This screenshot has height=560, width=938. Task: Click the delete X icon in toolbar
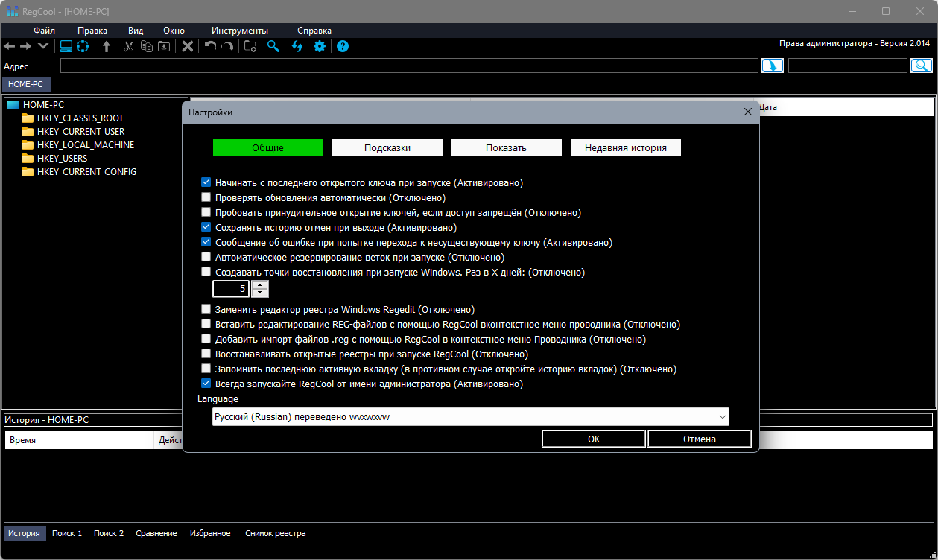point(188,46)
